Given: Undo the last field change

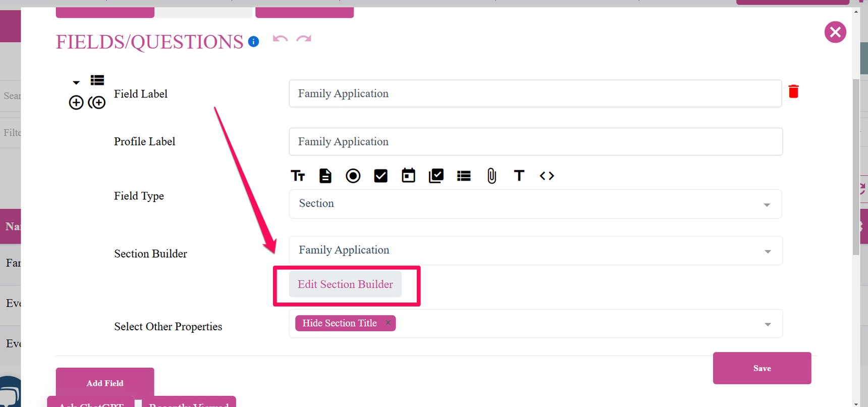Looking at the screenshot, I should (280, 39).
